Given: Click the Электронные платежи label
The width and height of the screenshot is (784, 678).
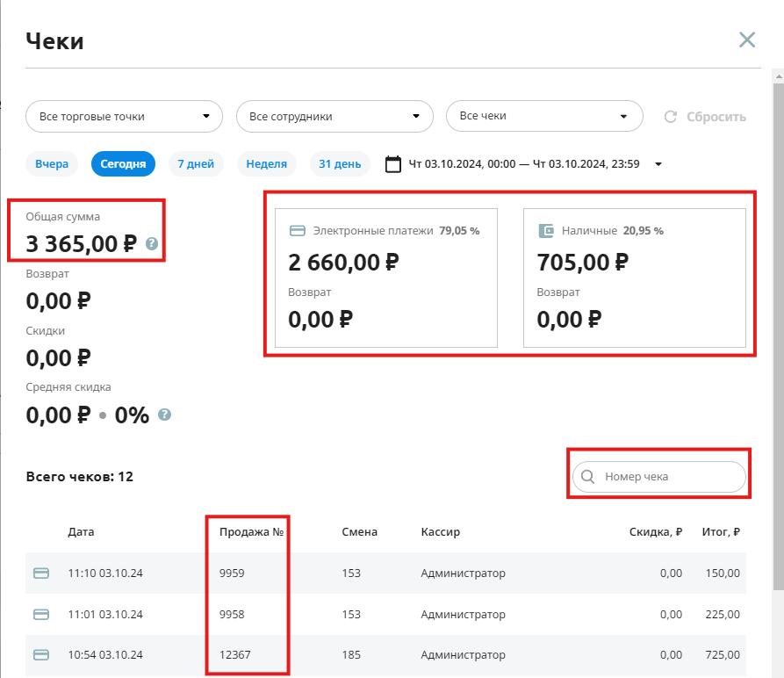Looking at the screenshot, I should 373,230.
